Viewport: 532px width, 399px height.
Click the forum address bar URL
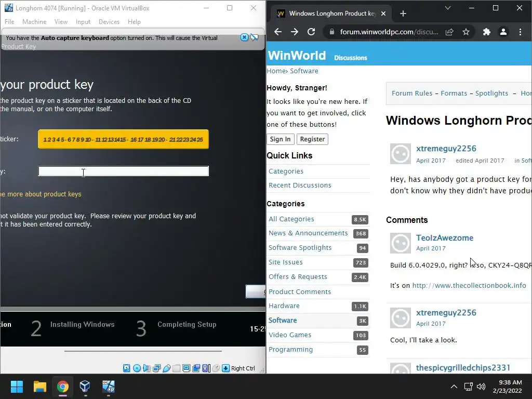point(389,32)
